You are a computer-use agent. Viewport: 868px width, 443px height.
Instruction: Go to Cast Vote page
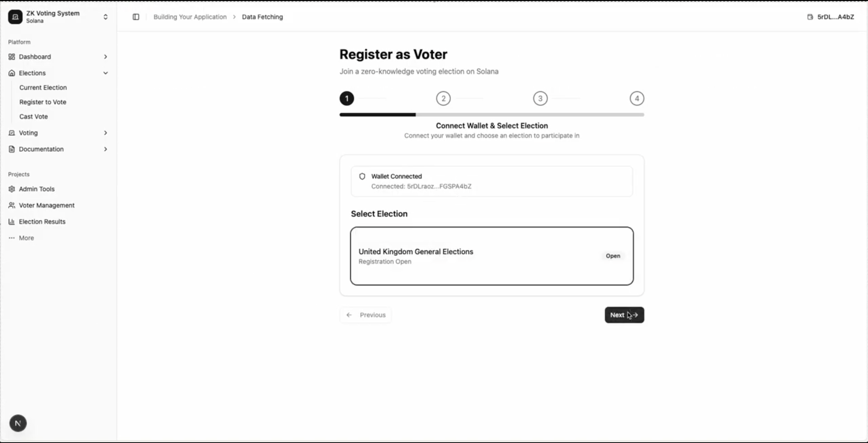point(34,117)
